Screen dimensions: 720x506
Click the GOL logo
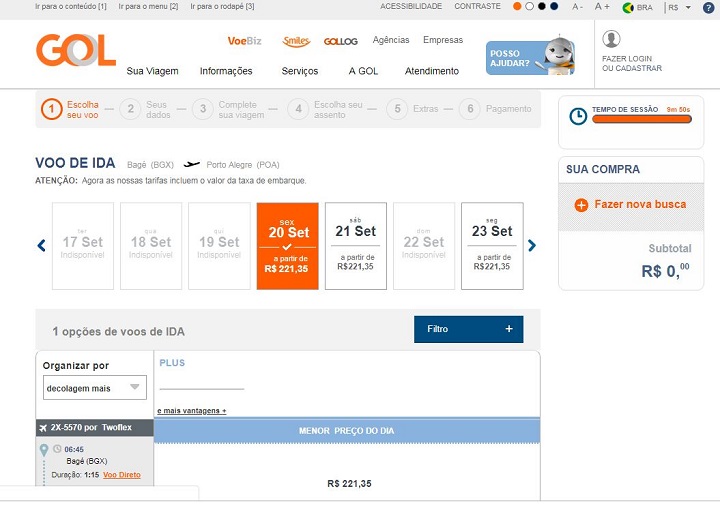tap(76, 50)
